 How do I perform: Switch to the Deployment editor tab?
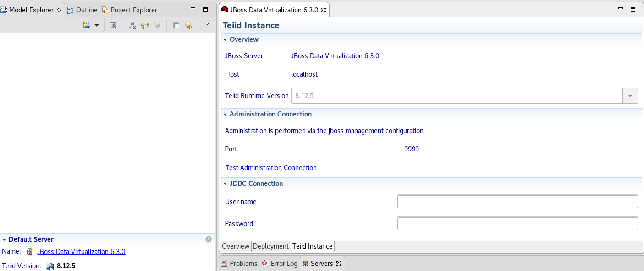pos(271,246)
